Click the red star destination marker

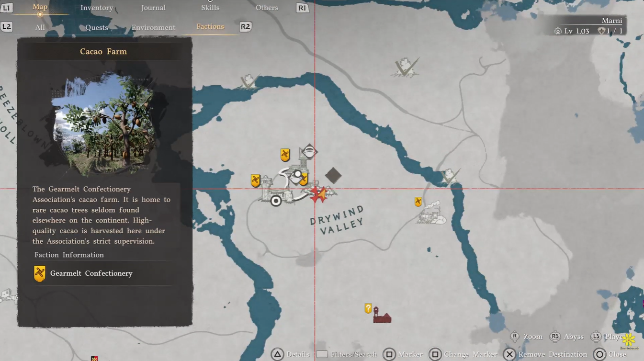pos(318,194)
